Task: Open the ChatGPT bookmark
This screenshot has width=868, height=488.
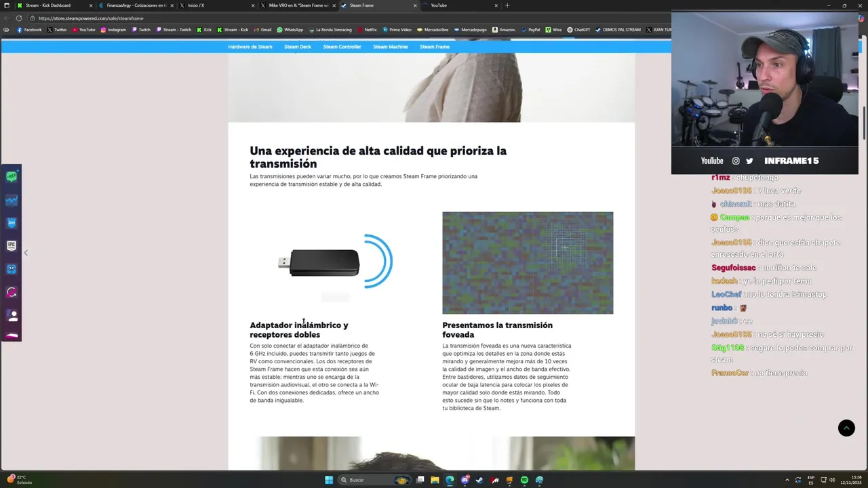Action: (578, 30)
